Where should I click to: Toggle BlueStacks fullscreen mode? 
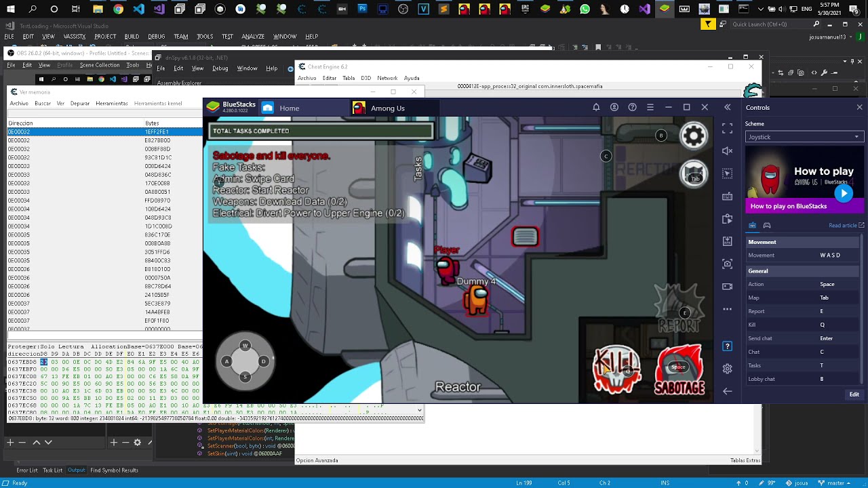[728, 128]
